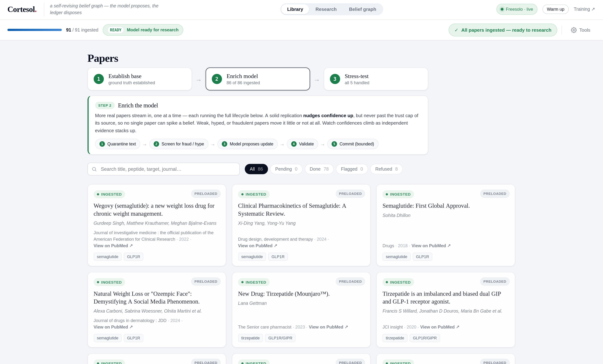Open the Training external link
This screenshot has width=603, height=364.
click(584, 9)
